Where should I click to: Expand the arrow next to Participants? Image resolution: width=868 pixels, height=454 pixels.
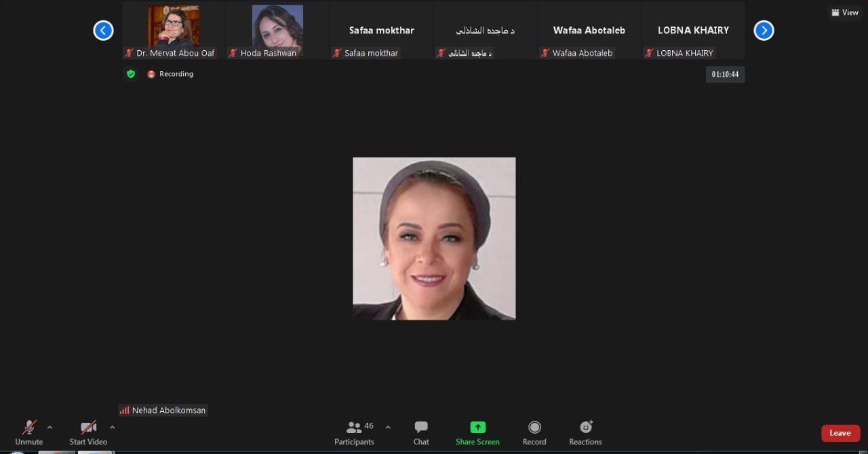[x=388, y=428]
